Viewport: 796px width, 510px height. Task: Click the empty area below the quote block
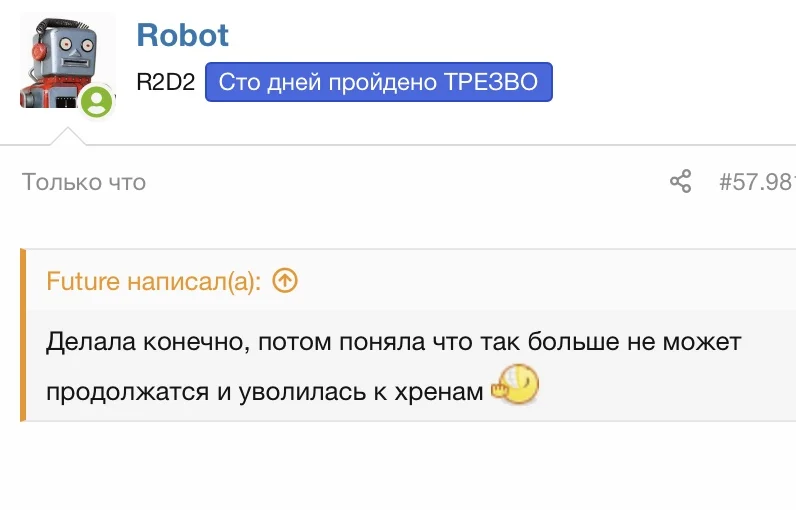(400, 465)
